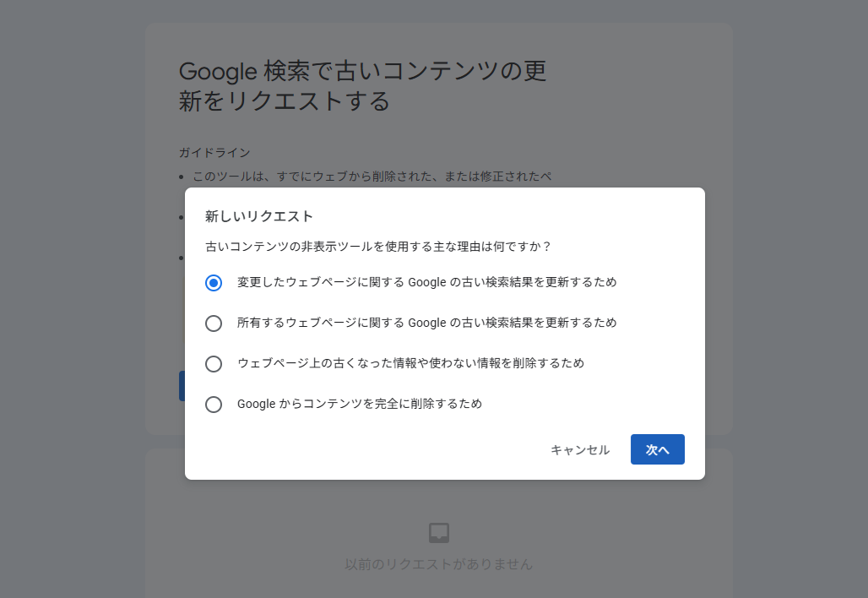Click the partly hidden blue button behind dialog

point(182,385)
